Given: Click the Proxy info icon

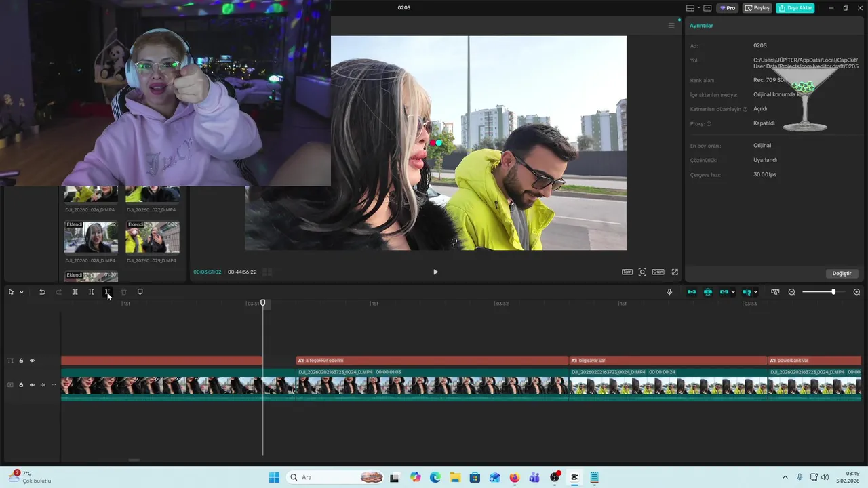Looking at the screenshot, I should 709,124.
